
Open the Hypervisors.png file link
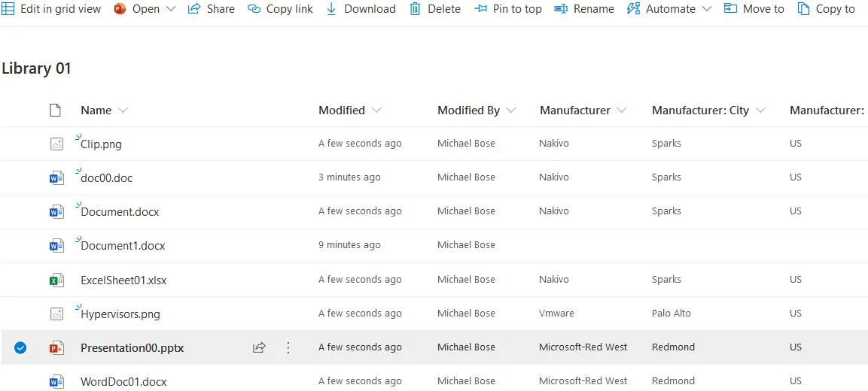point(120,314)
